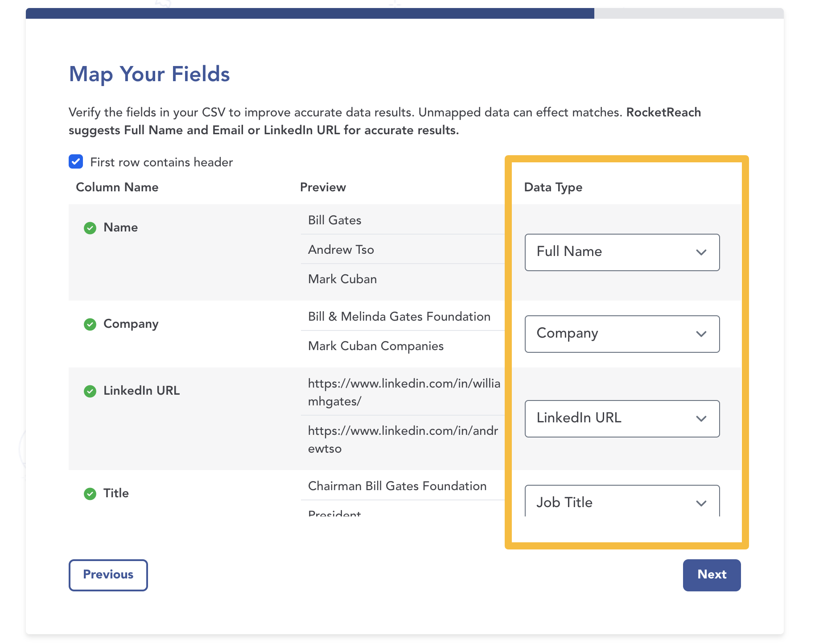Click the green checkmark beside Name
Screen dimensions: 815x644
coord(90,228)
